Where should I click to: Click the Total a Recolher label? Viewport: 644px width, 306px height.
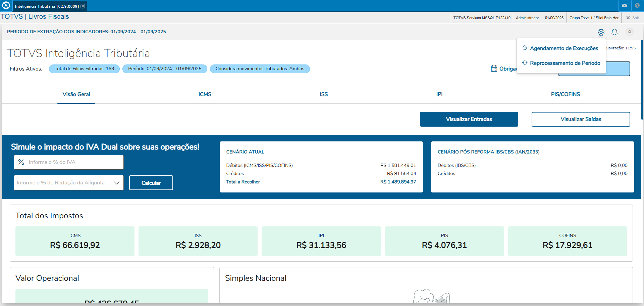243,182
